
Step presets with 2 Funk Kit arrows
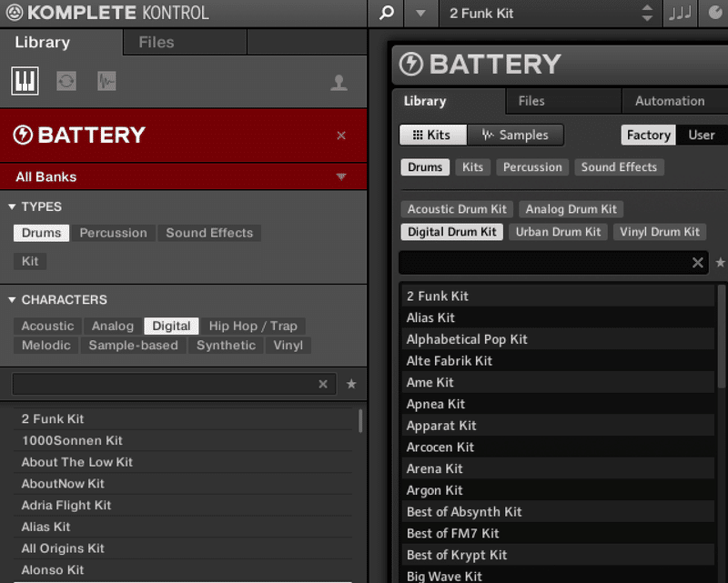point(647,13)
